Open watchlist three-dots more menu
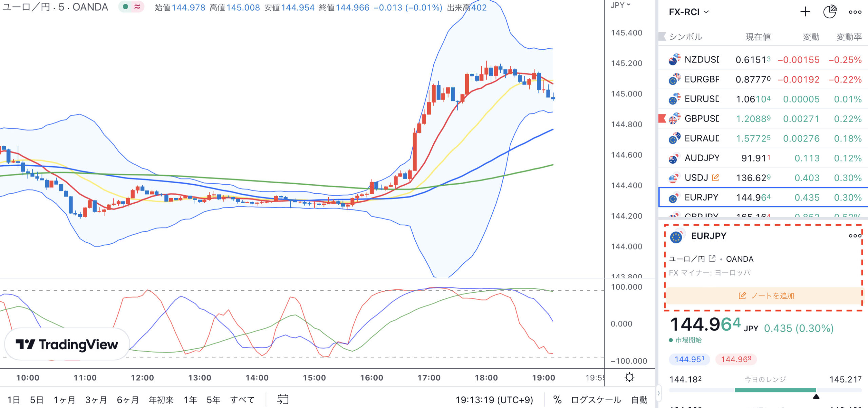Screen dimensions: 868x408 [x=855, y=12]
